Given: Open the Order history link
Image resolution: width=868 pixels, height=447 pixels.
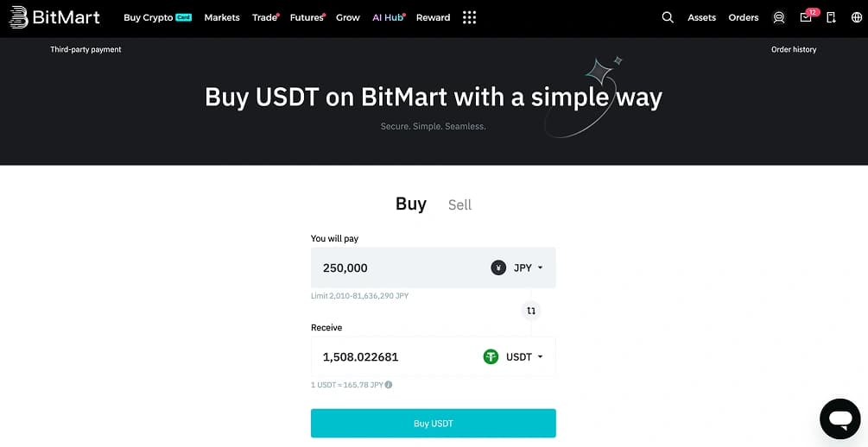Looking at the screenshot, I should pos(793,49).
